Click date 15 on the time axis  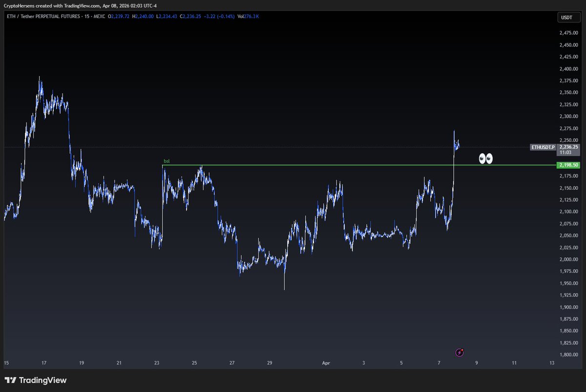click(x=6, y=363)
